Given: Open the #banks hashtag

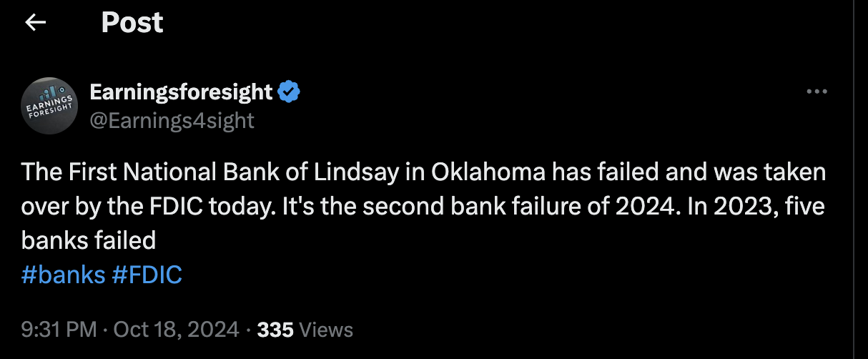Looking at the screenshot, I should click(63, 275).
